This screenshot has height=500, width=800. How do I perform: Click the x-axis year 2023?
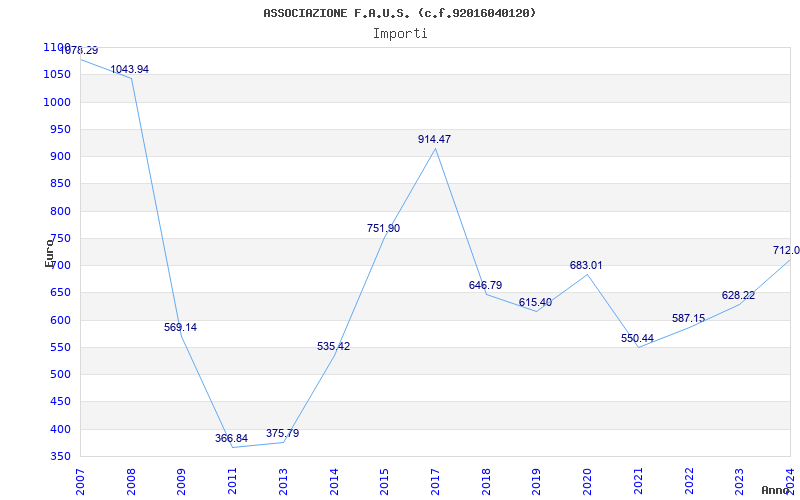[x=740, y=482]
